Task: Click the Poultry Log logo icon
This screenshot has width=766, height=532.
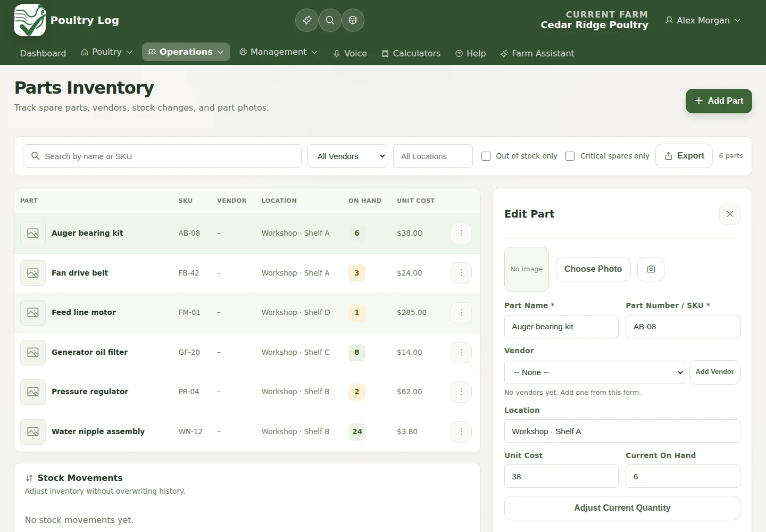Action: coord(30,20)
